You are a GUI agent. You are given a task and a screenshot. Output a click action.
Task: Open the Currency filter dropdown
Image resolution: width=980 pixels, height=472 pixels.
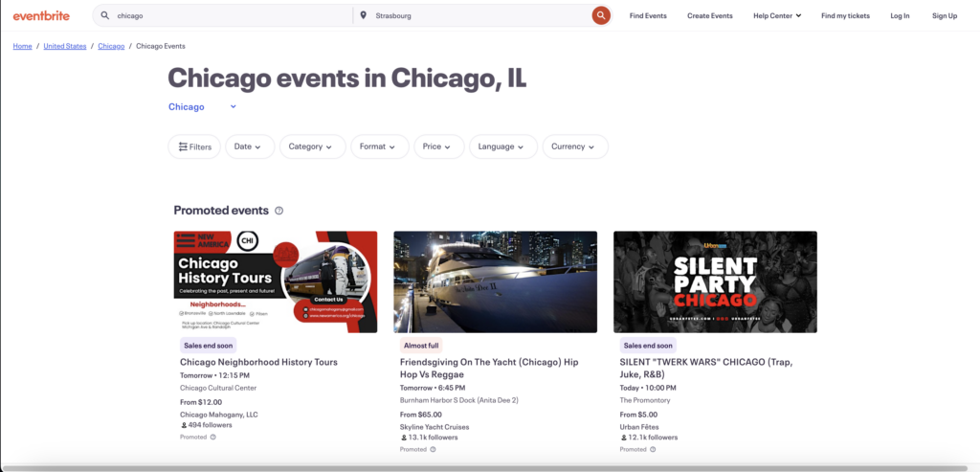[x=575, y=146]
